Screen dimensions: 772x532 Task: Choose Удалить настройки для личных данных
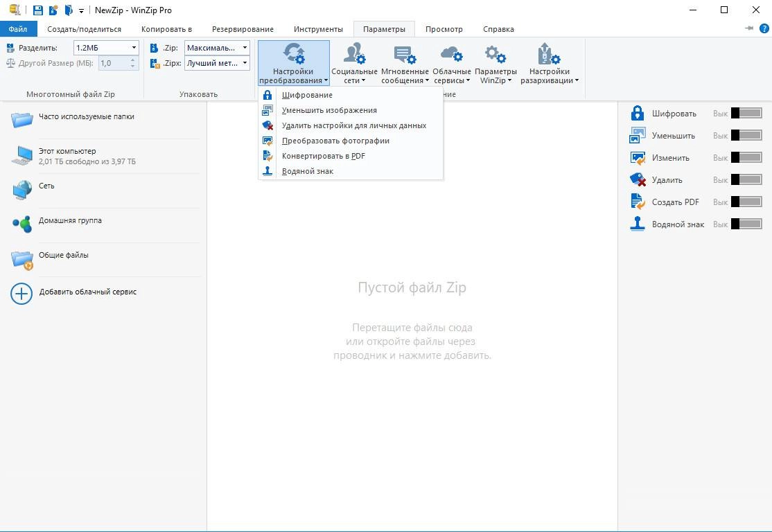[351, 125]
